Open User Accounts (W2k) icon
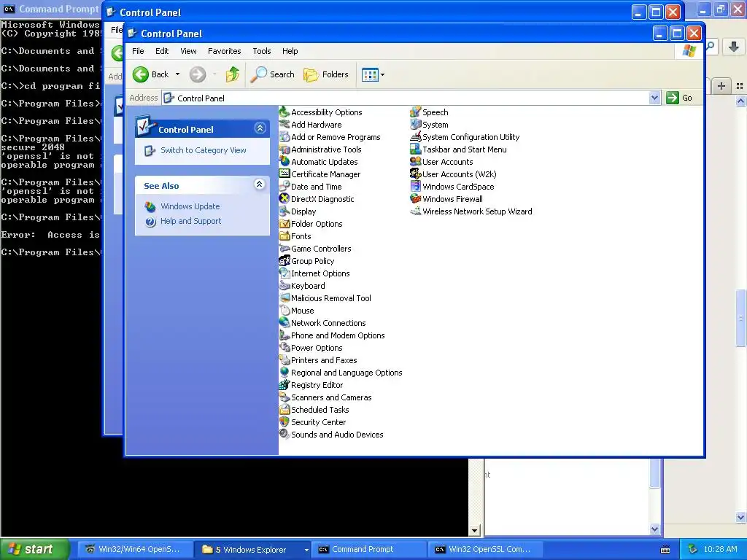This screenshot has height=560, width=747. coord(415,174)
